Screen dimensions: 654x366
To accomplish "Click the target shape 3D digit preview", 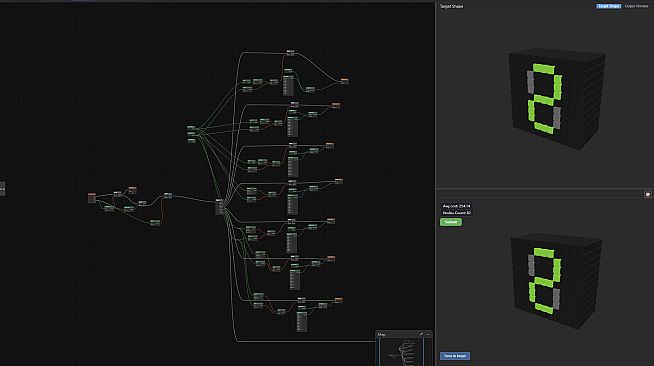I will [557, 99].
